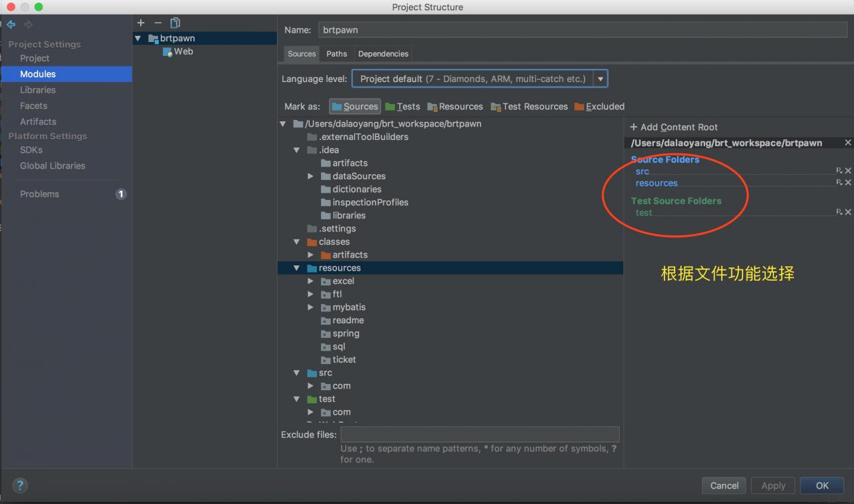Screen dimensions: 854x504
Task: Collapse the resources folder
Action: click(x=297, y=268)
